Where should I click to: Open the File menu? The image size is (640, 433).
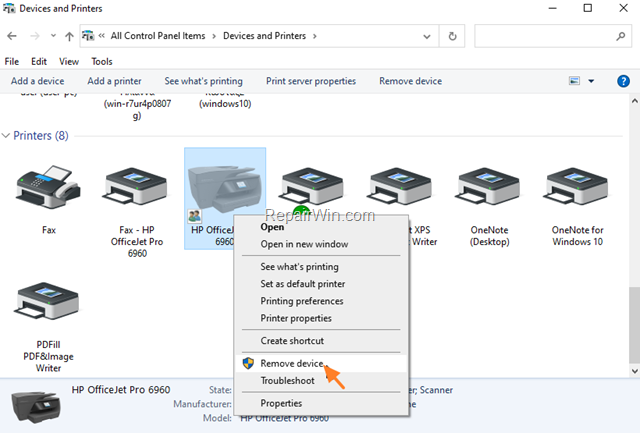[x=11, y=61]
